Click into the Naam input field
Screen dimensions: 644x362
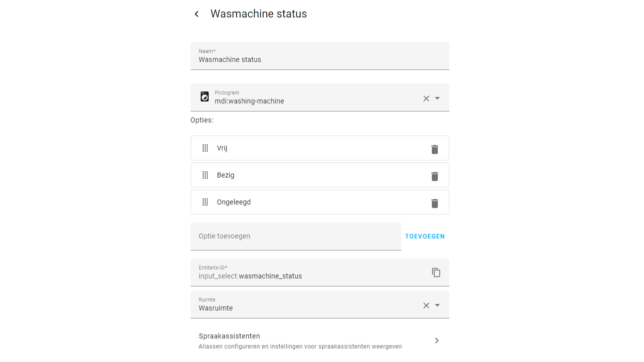[x=320, y=59]
